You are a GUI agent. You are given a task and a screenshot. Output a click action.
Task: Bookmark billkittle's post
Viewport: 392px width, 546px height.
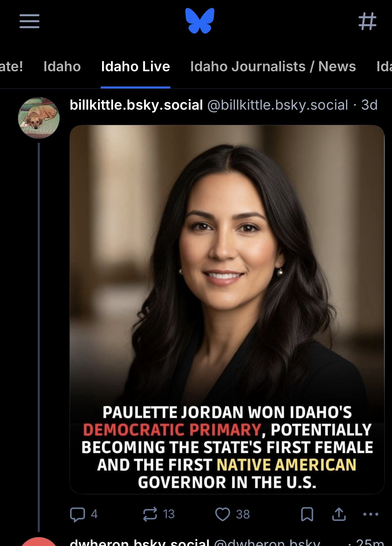[x=307, y=514]
